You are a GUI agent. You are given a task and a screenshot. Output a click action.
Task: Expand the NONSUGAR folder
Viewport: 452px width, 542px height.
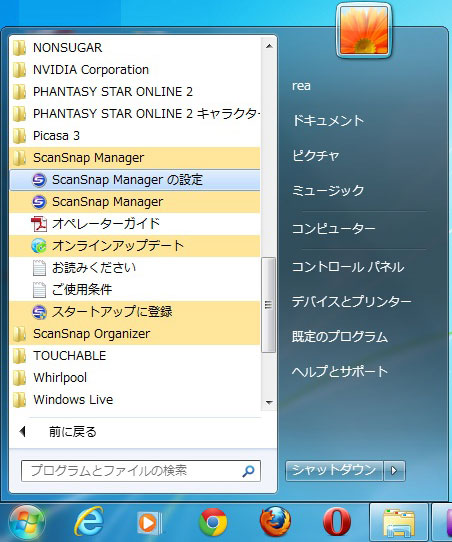(x=135, y=48)
